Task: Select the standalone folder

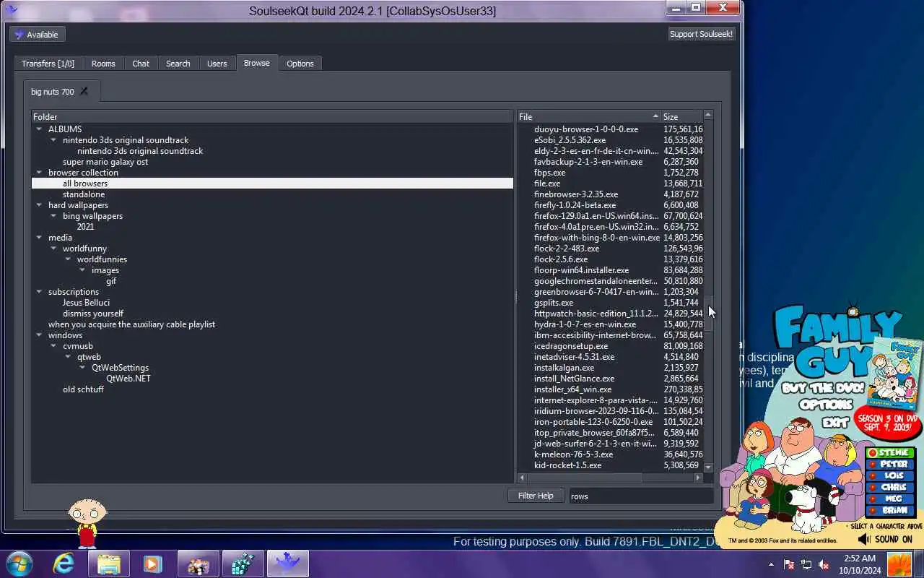Action: [x=84, y=194]
